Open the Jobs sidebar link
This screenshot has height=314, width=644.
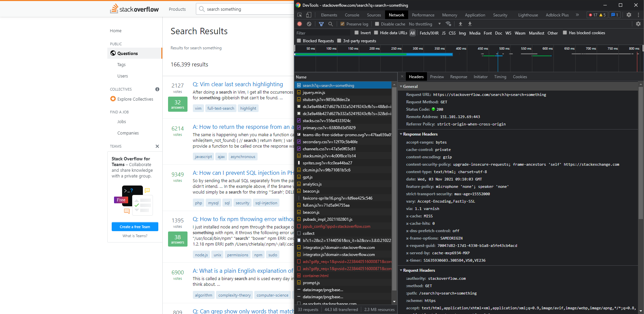(122, 122)
